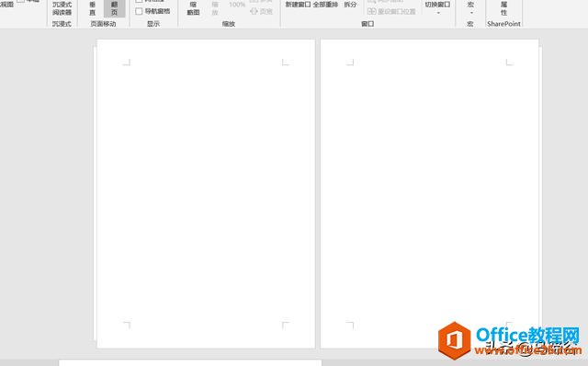Image resolution: width=588 pixels, height=366 pixels.
Task: Click 新建窗口 new window
Action: click(298, 5)
